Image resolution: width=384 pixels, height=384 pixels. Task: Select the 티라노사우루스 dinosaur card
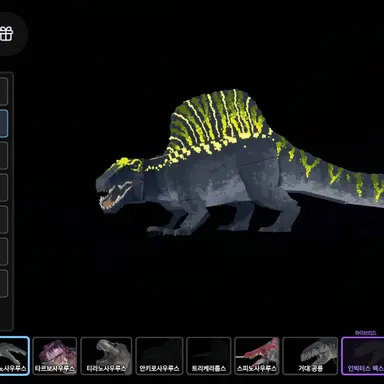[x=106, y=356]
